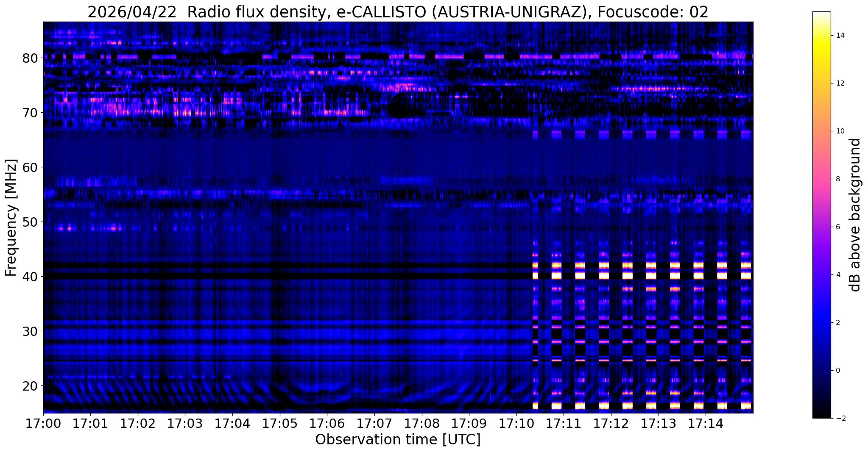
Task: Click the "Frequency [MHz]" axis label
Action: (x=11, y=217)
